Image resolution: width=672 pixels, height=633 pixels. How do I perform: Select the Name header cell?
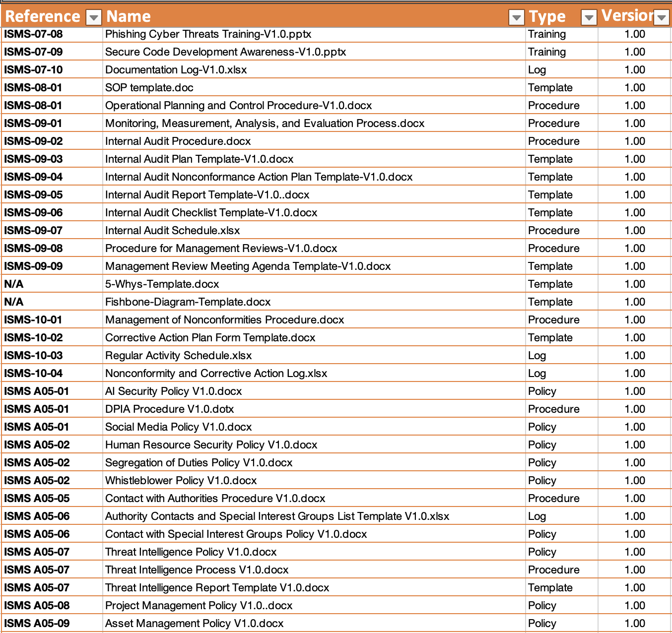[x=314, y=16]
